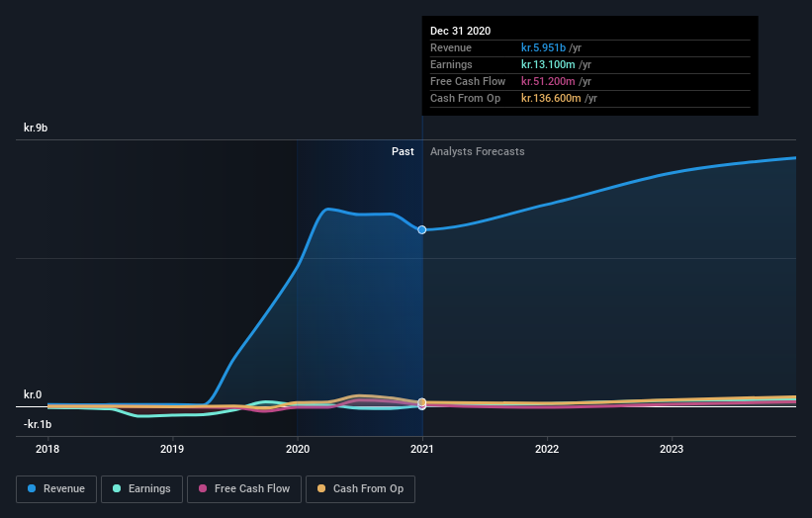Screen dimensions: 812x518
Task: Click the Past label on the chart
Action: 403,151
